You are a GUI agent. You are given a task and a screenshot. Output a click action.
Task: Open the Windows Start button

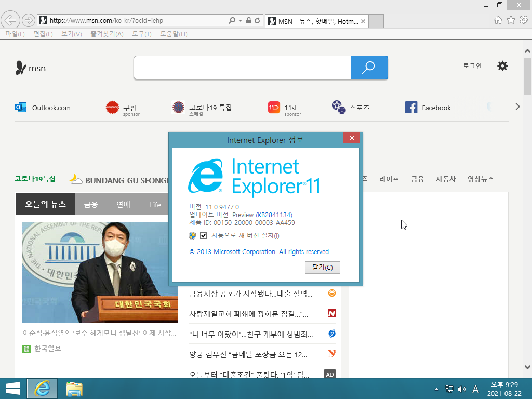(x=13, y=389)
